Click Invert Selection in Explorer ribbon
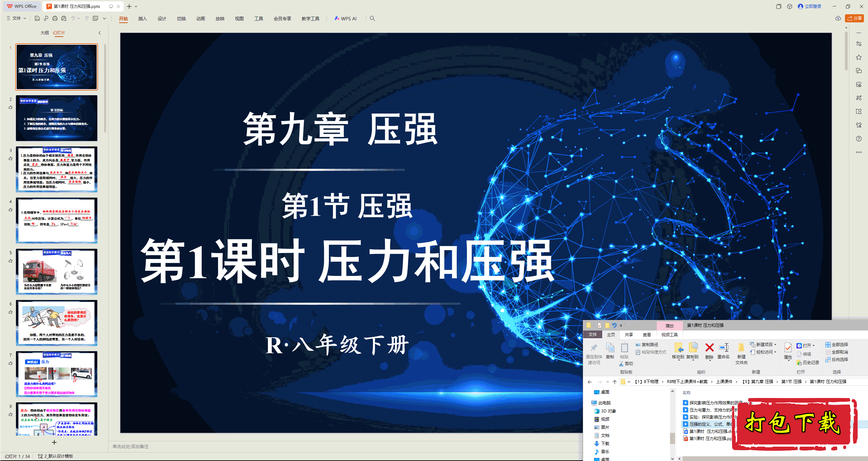This screenshot has height=461, width=868. click(837, 360)
